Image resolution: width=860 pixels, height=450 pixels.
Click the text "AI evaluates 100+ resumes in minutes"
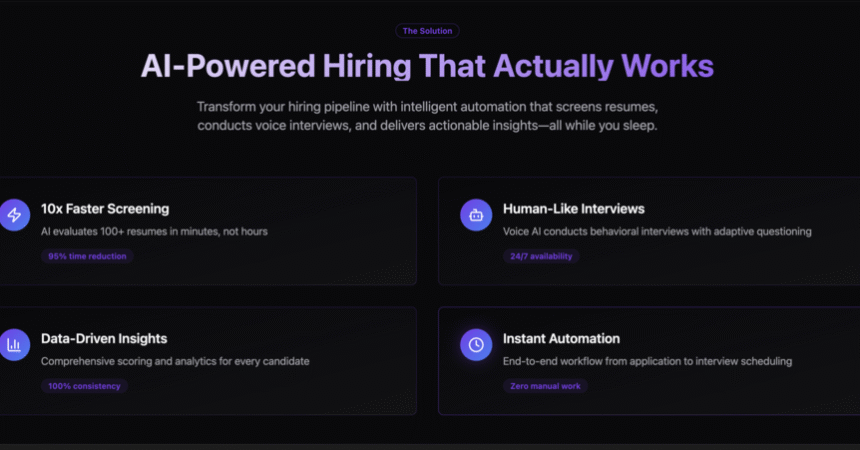click(131, 232)
